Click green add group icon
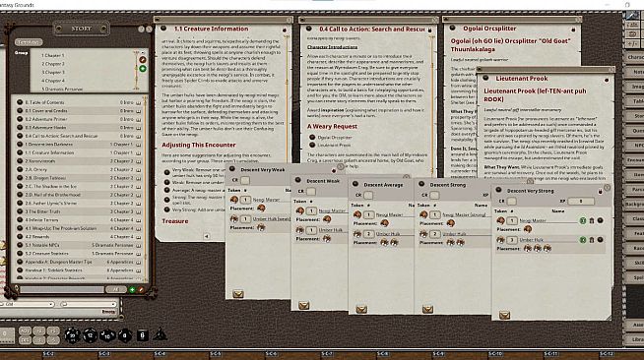644x360 pixels. point(143,69)
